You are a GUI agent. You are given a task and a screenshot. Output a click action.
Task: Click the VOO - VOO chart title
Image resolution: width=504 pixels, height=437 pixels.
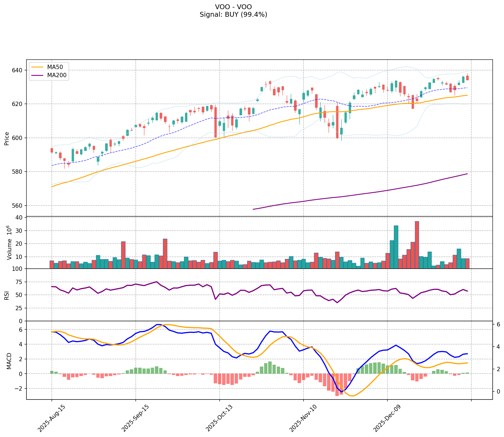[233, 7]
